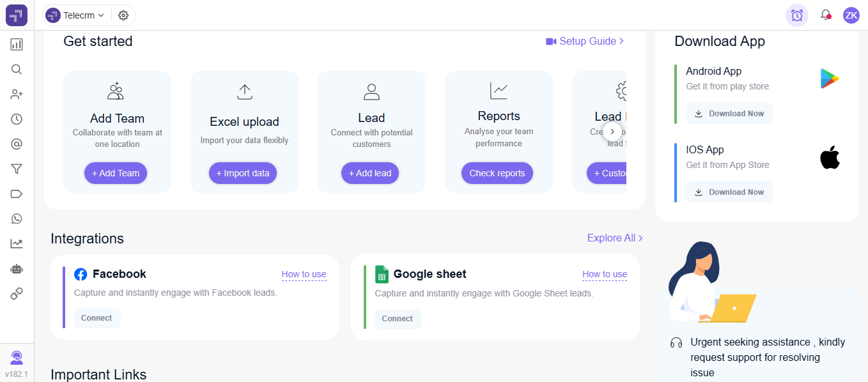Click the tag label icon in sidebar
Screen dimensions: 868x382
[x=16, y=194]
